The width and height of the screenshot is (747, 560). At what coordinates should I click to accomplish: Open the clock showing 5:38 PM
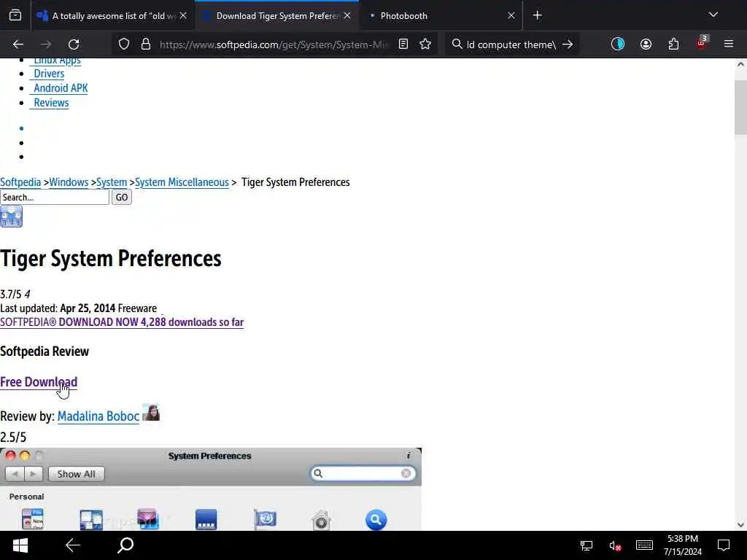pos(683,545)
